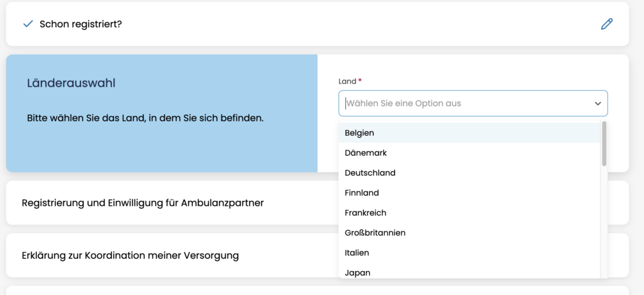Screen dimensions: 644x295
Task: Click the blue checkmark beside Schon registriert
Action: (x=28, y=25)
